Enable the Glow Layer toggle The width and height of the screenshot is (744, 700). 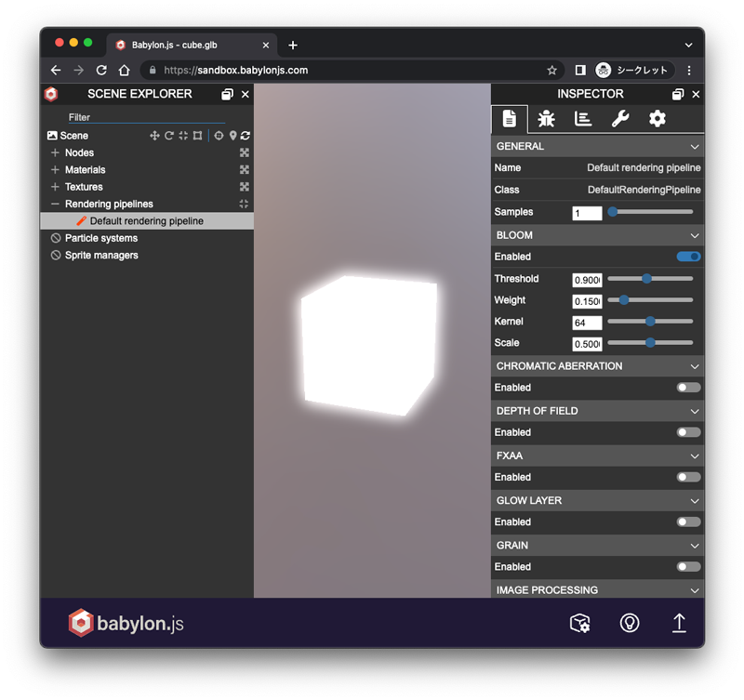[x=688, y=522]
